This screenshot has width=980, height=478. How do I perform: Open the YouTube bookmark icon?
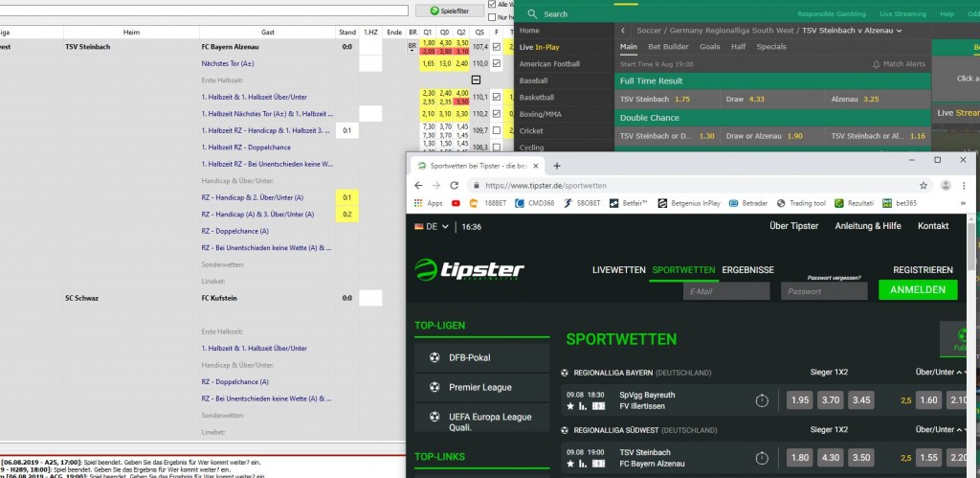tap(456, 203)
